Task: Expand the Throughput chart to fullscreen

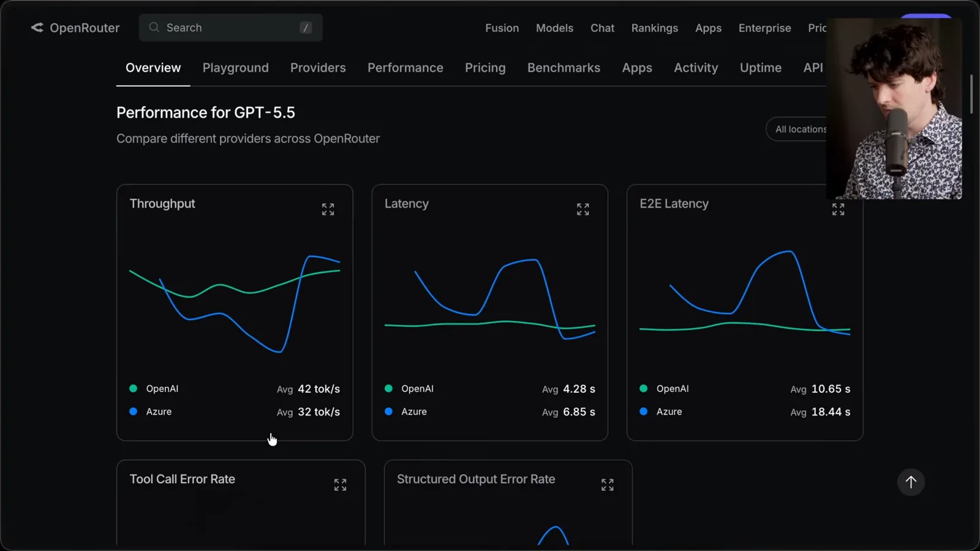Action: (x=328, y=209)
